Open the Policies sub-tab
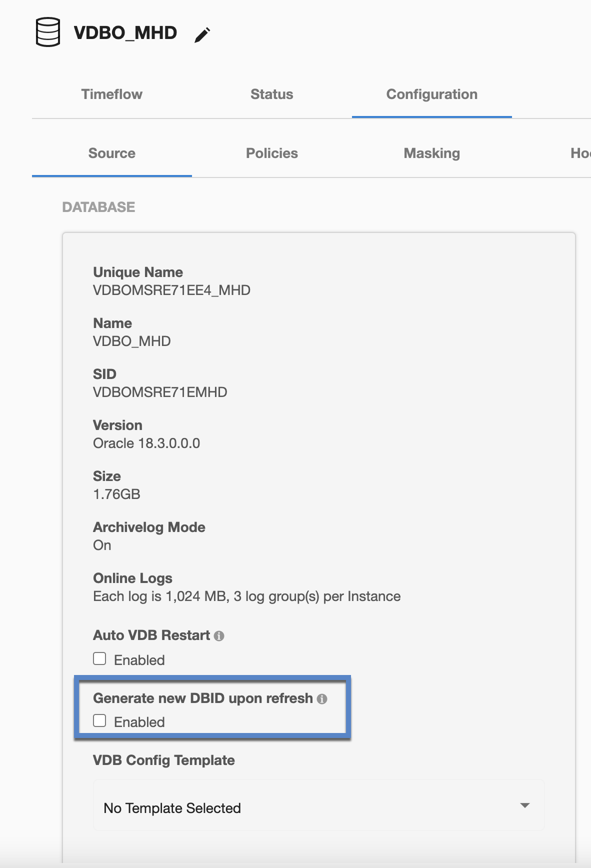 271,153
